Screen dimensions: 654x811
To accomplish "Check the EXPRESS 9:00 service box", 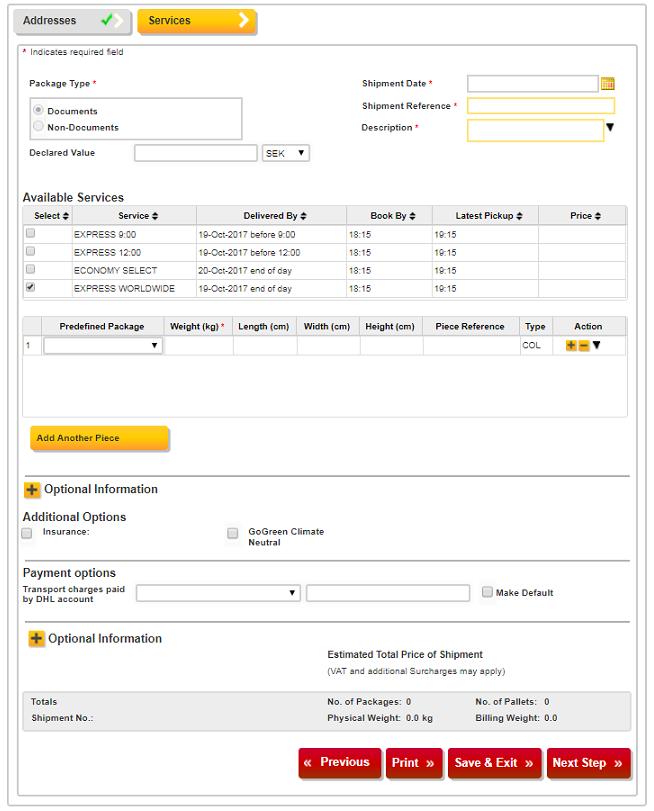I will pos(31,233).
